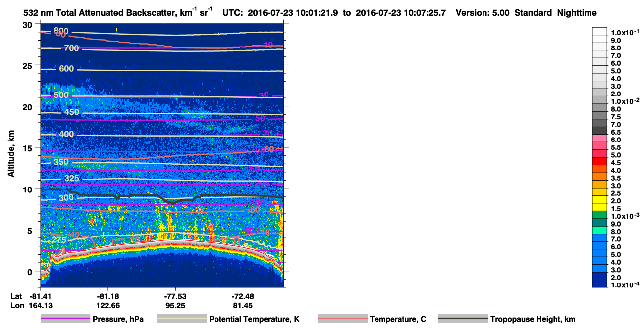The height and width of the screenshot is (330, 644).
Task: Click the 'Lat' row label
Action: click(x=16, y=296)
